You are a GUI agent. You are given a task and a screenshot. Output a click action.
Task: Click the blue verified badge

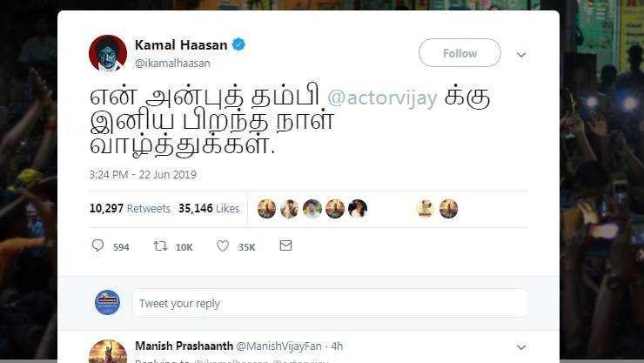click(x=238, y=44)
